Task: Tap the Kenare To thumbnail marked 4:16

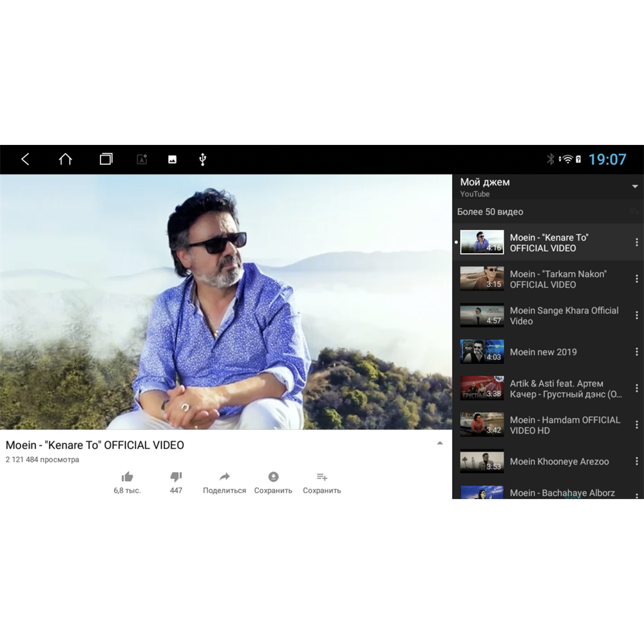Action: point(482,242)
